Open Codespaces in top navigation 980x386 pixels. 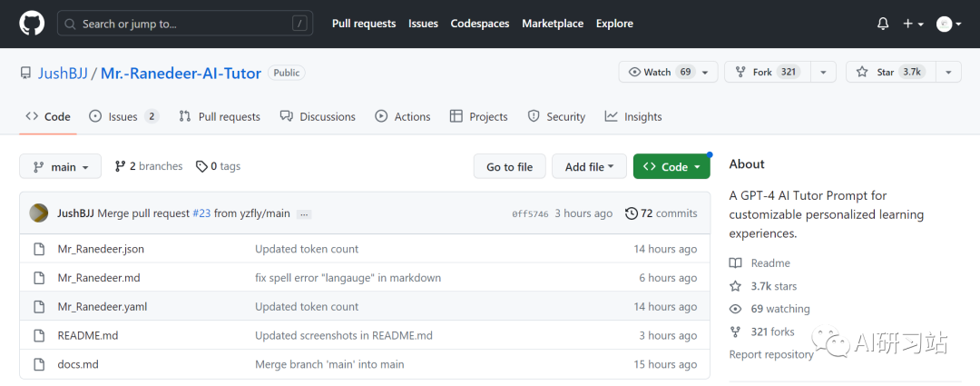pyautogui.click(x=480, y=24)
